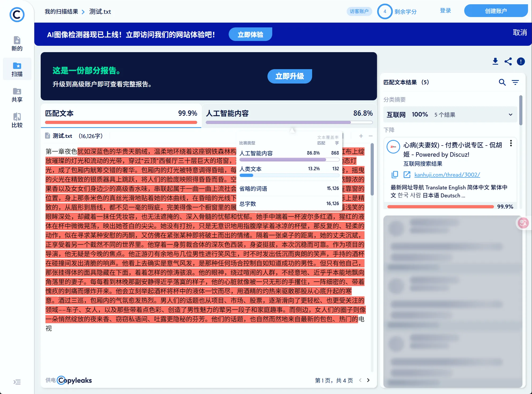Open three-dot menu on result card
The width and height of the screenshot is (532, 394).
tap(511, 143)
